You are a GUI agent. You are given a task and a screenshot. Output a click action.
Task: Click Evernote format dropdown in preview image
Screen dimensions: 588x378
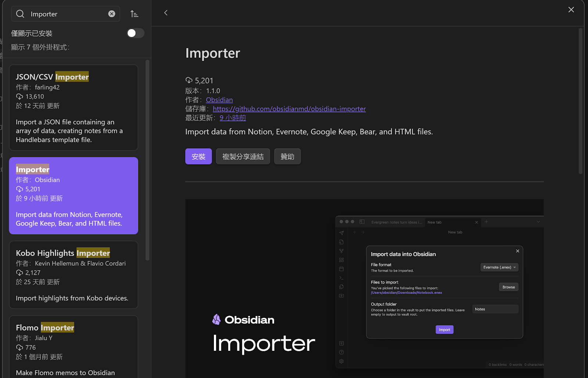pyautogui.click(x=499, y=267)
